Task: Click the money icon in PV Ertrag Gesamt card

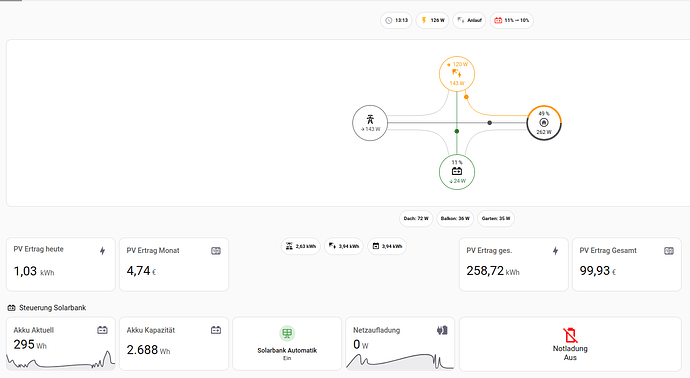Action: pos(669,251)
